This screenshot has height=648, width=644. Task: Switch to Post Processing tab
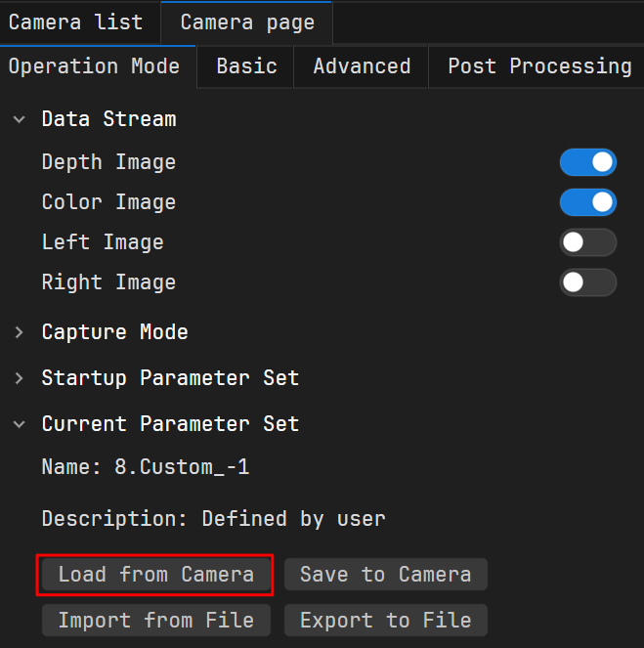539,66
